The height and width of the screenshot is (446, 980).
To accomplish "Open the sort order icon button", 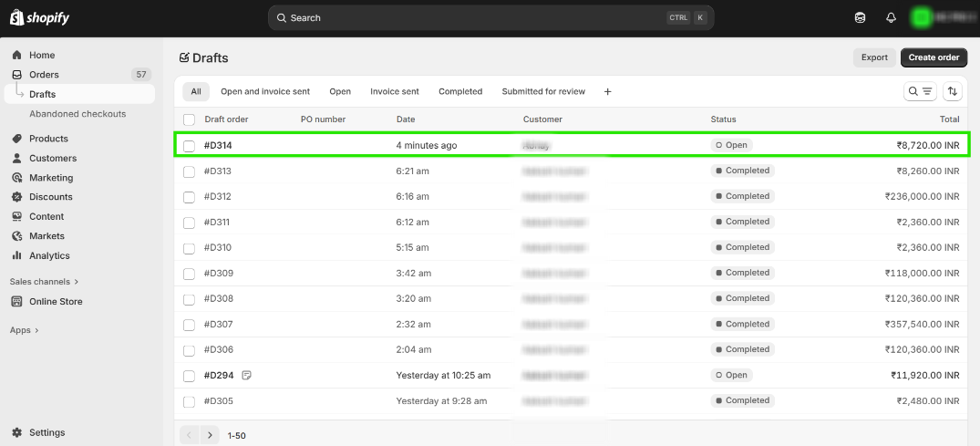I will pyautogui.click(x=953, y=91).
